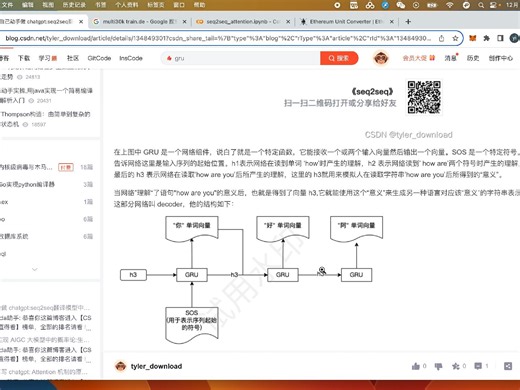Screen dimensions: 520x390
Task: Click the orange 搜索 button
Action: coord(339,58)
